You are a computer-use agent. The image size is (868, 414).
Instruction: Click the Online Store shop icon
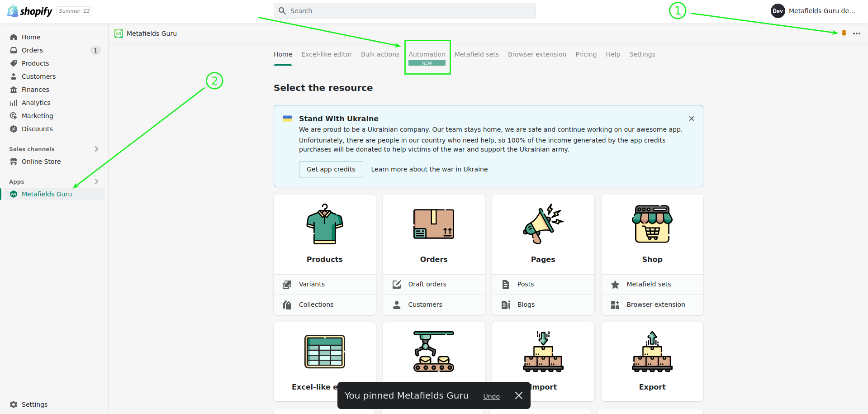[14, 162]
